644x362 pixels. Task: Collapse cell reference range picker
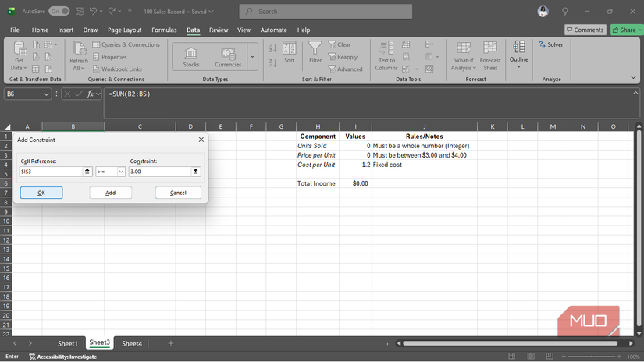coord(87,172)
